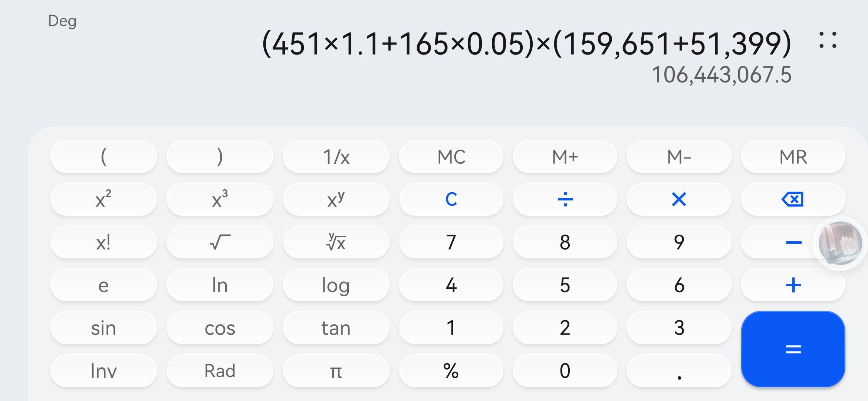Tap the result 106,443,067.5
The width and height of the screenshot is (868, 401).
pyautogui.click(x=721, y=75)
